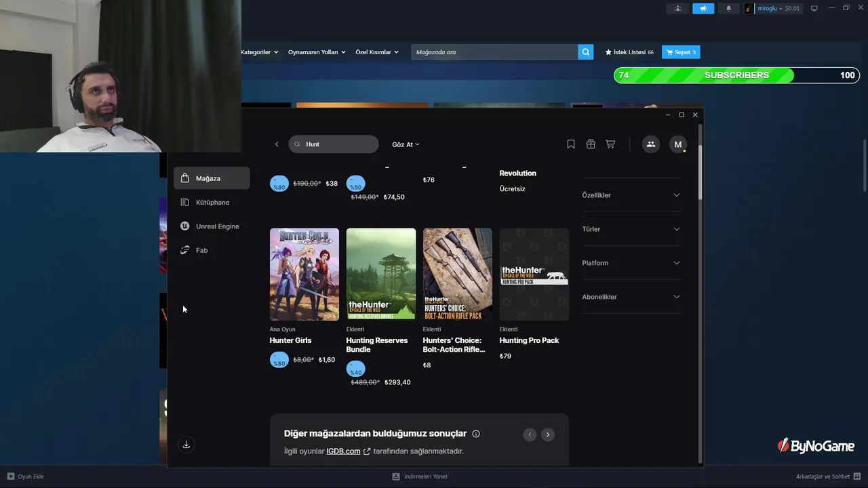The height and width of the screenshot is (488, 868).
Task: Click the gift icon in Epic header
Action: (x=591, y=144)
